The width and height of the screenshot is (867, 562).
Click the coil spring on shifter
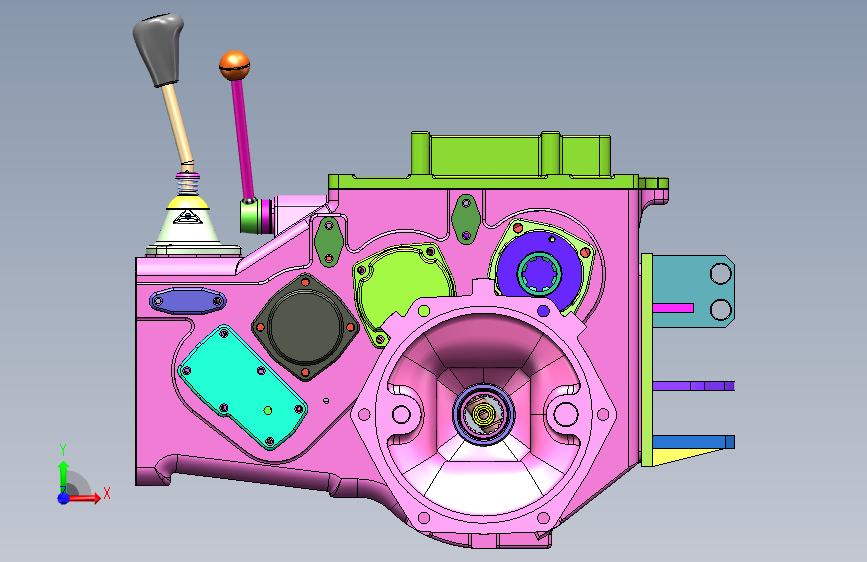[x=188, y=183]
